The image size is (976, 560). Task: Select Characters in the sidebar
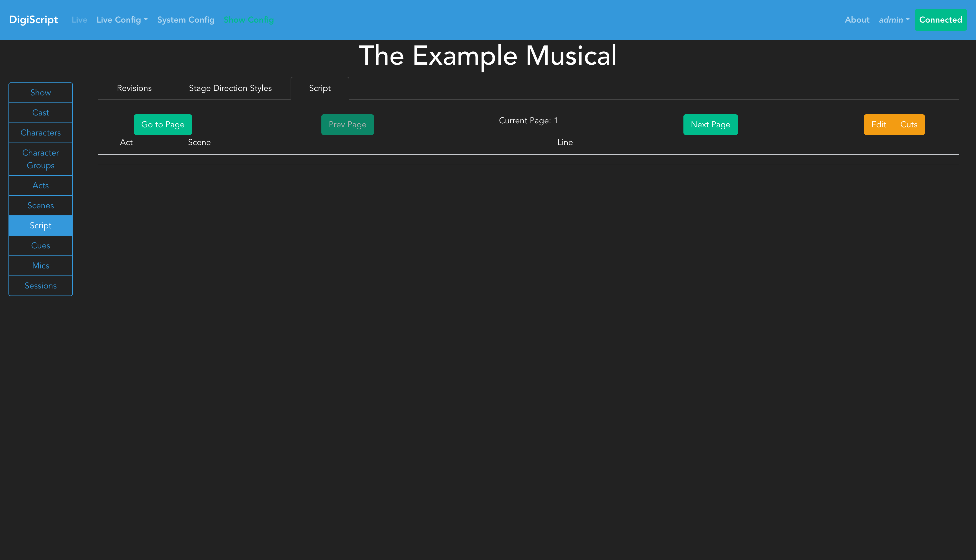tap(40, 133)
